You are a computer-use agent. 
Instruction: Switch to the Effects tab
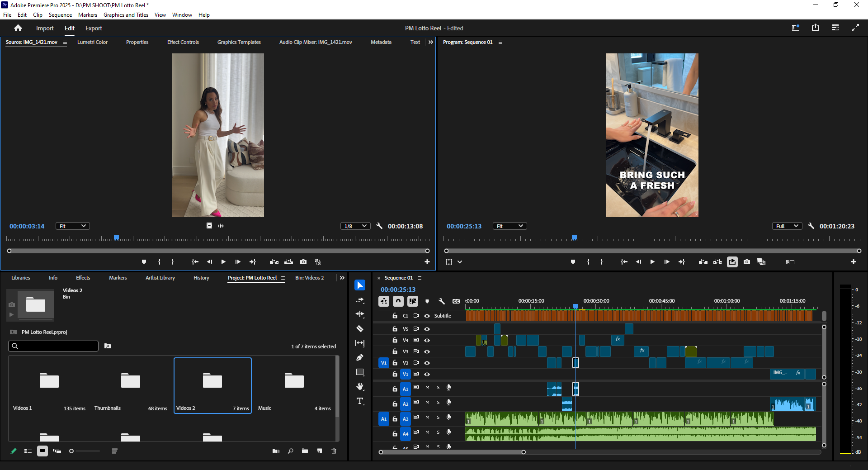pyautogui.click(x=83, y=278)
